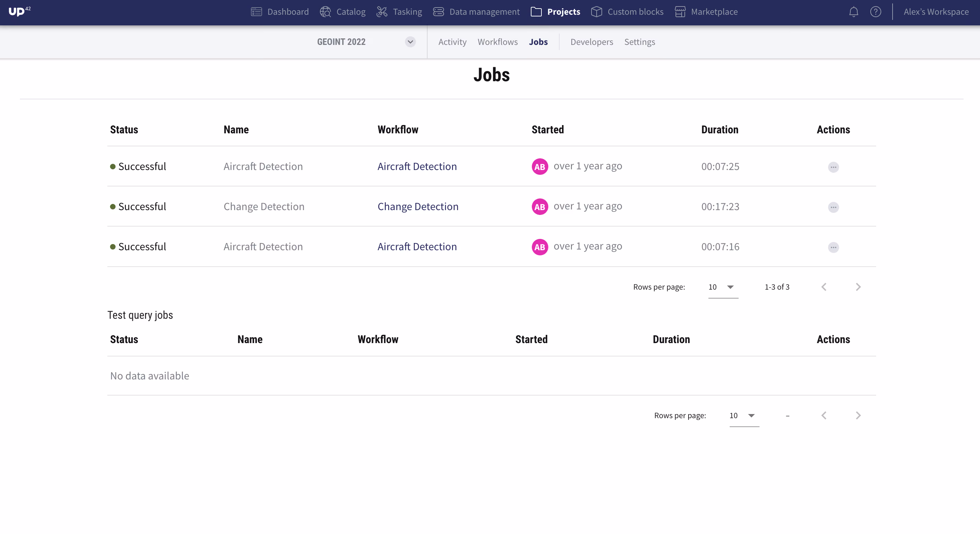
Task: Open Rows per page dropdown for Test query jobs
Action: [744, 416]
